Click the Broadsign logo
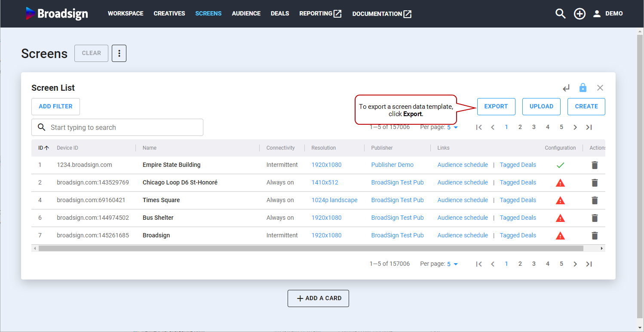The image size is (644, 332). point(57,13)
